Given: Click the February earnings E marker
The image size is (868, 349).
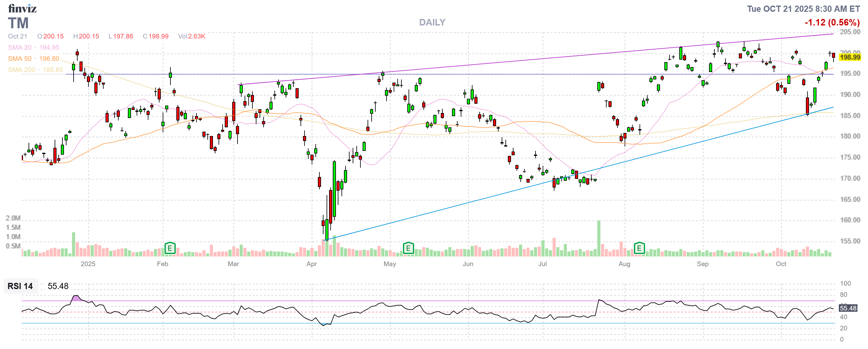Looking at the screenshot, I should click(170, 249).
